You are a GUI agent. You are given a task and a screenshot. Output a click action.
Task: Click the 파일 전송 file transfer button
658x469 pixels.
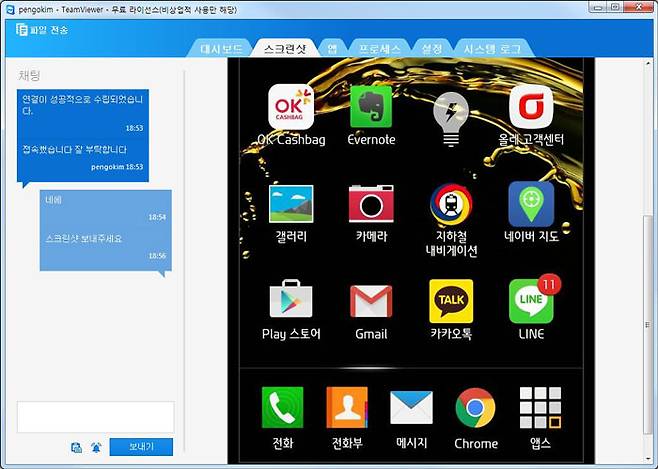[44, 27]
